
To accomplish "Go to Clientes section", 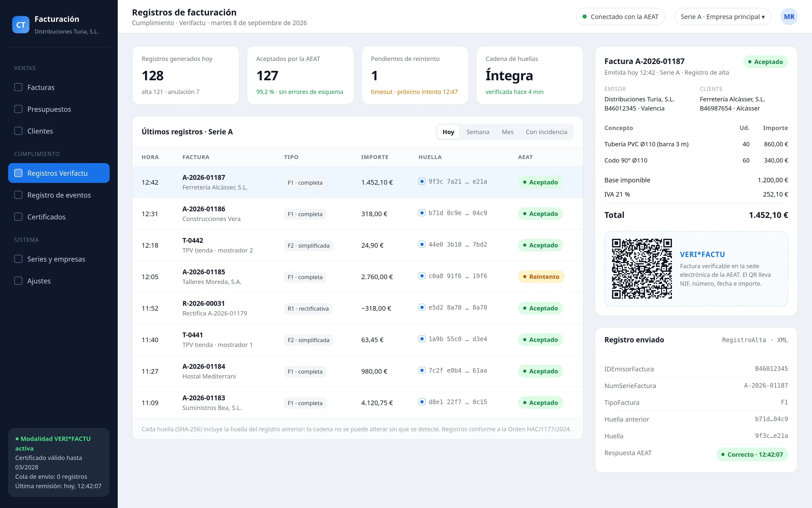I will click(x=59, y=131).
